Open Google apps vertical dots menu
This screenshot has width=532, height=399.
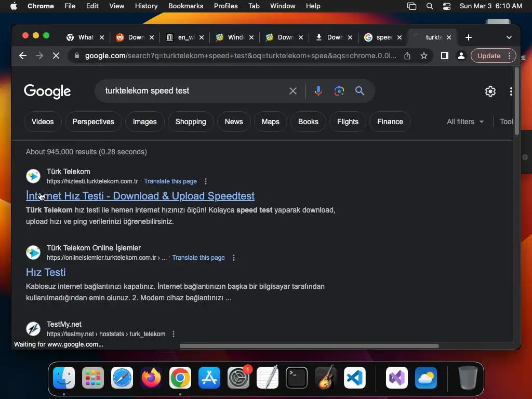[x=511, y=91]
